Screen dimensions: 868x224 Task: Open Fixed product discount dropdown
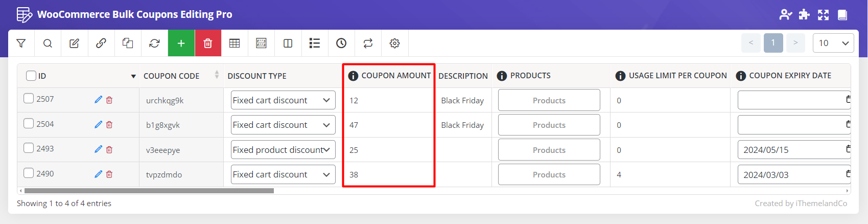tap(283, 150)
